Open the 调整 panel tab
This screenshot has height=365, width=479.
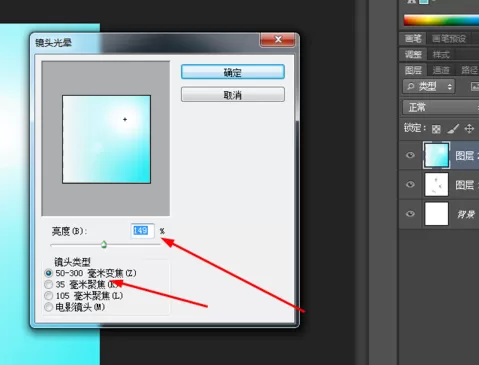[x=413, y=54]
